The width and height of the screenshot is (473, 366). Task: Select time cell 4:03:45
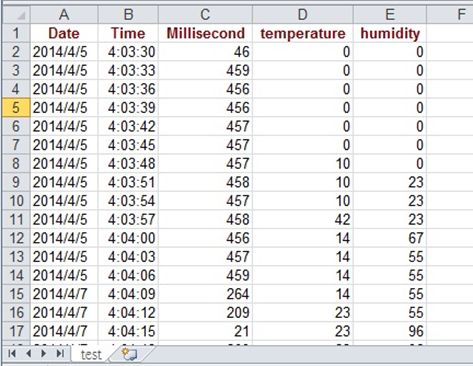click(128, 145)
